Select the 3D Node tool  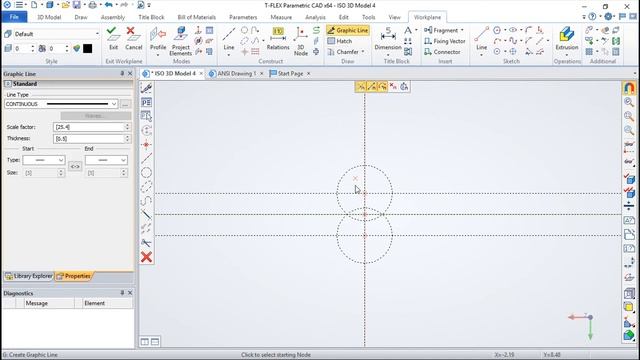click(x=301, y=41)
